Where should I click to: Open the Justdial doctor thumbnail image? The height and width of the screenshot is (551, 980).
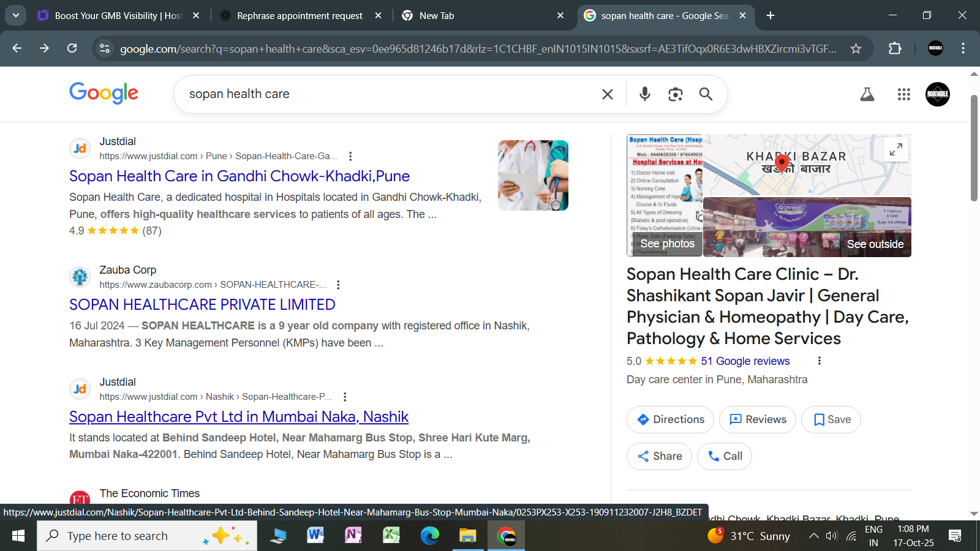[x=533, y=175]
